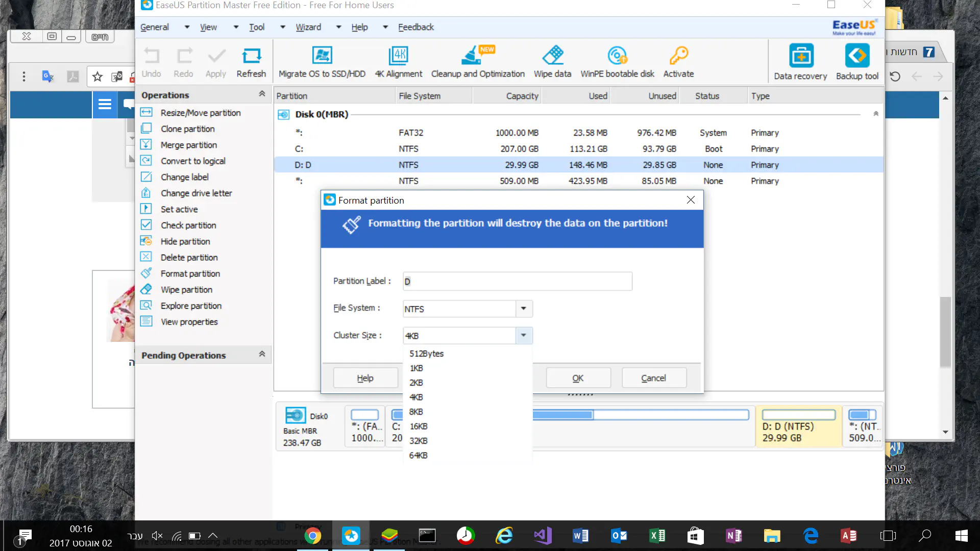Collapse the Disk 0 partition group
Viewport: 980px width, 551px height.
[x=875, y=114]
